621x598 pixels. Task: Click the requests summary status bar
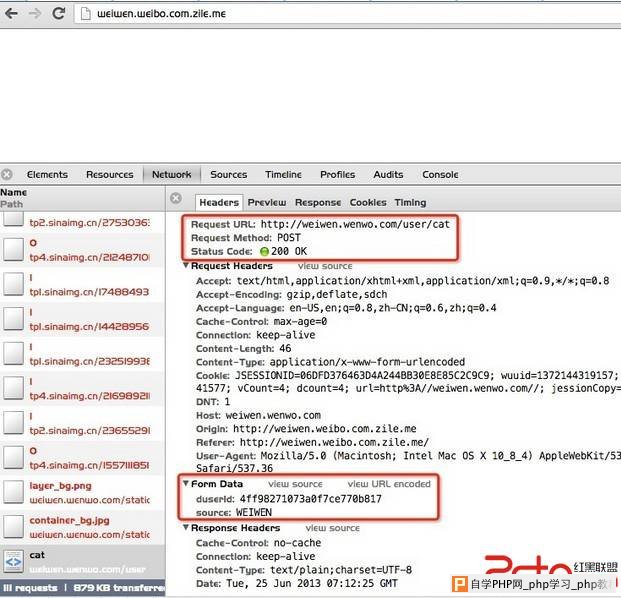pos(82,588)
